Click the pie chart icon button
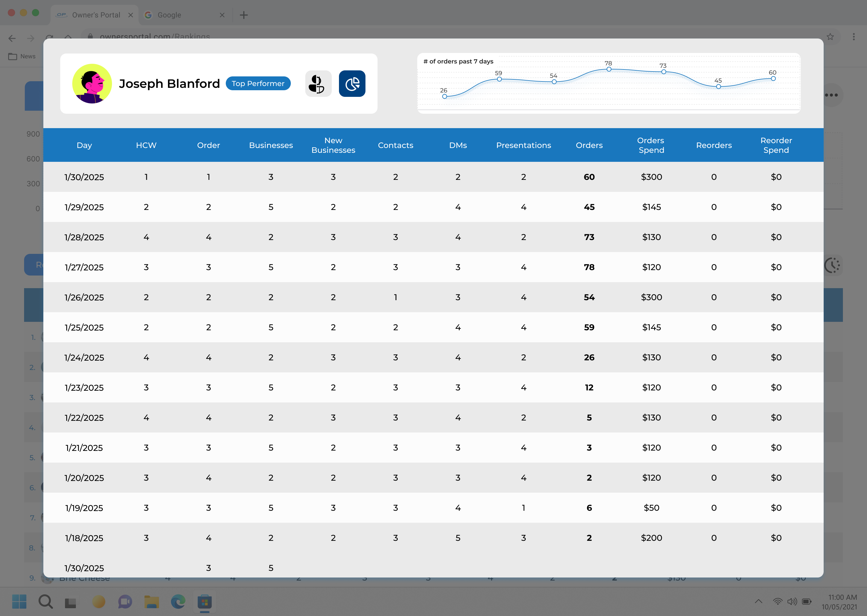Image resolution: width=867 pixels, height=616 pixels. [352, 83]
